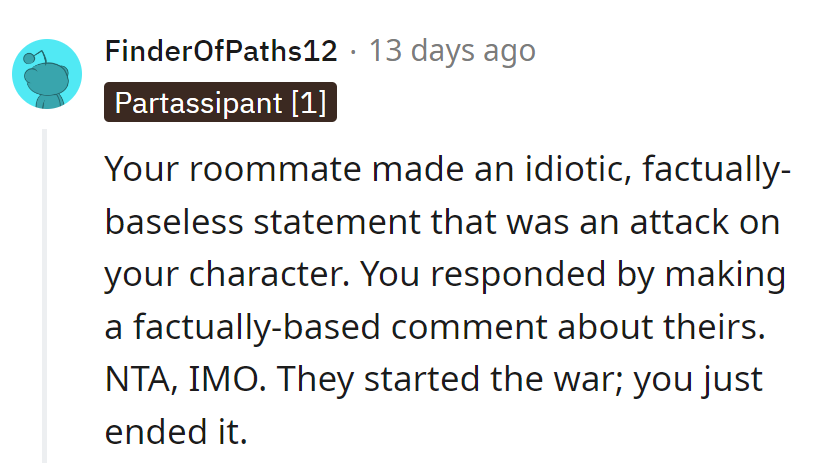Open the FinderOfPaths12 user profile link
Viewport: 837px width, 463px height.
[220, 51]
